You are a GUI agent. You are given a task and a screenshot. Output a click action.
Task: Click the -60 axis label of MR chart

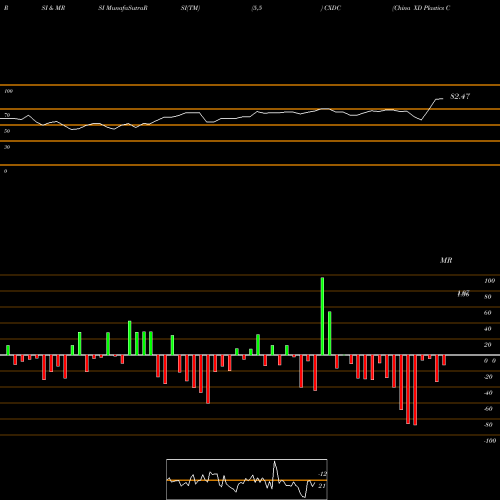pos(488,409)
